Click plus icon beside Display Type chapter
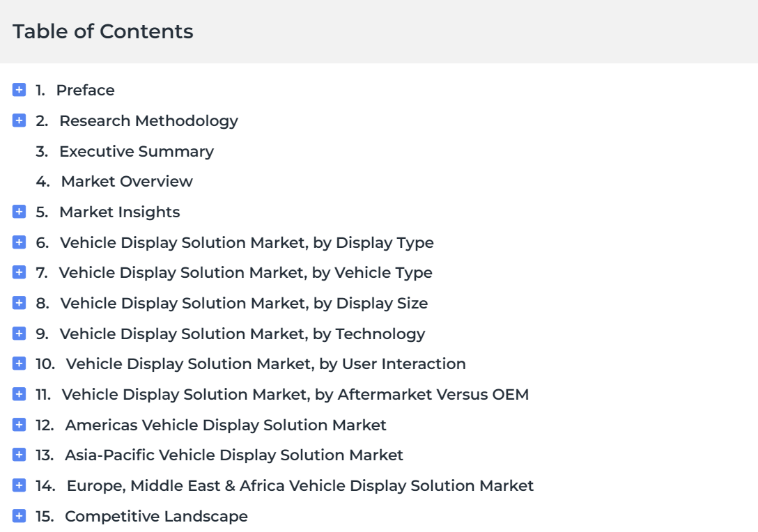Image resolution: width=758 pixels, height=532 pixels. [x=19, y=242]
